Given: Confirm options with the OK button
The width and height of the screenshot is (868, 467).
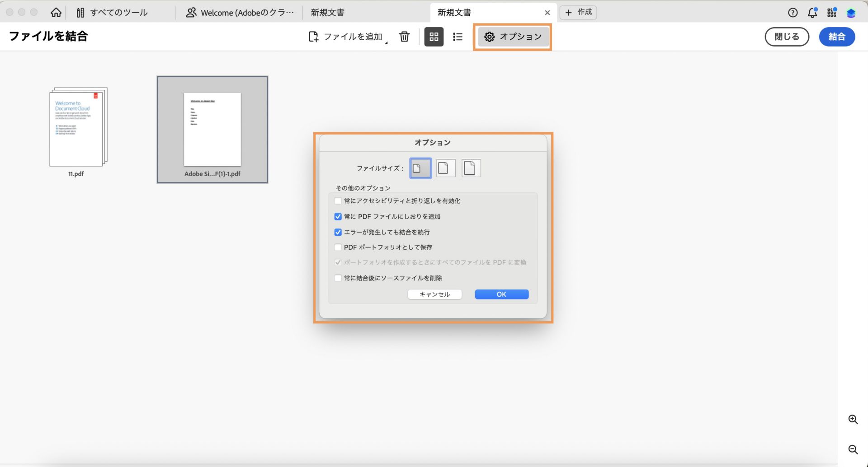Looking at the screenshot, I should [x=501, y=294].
